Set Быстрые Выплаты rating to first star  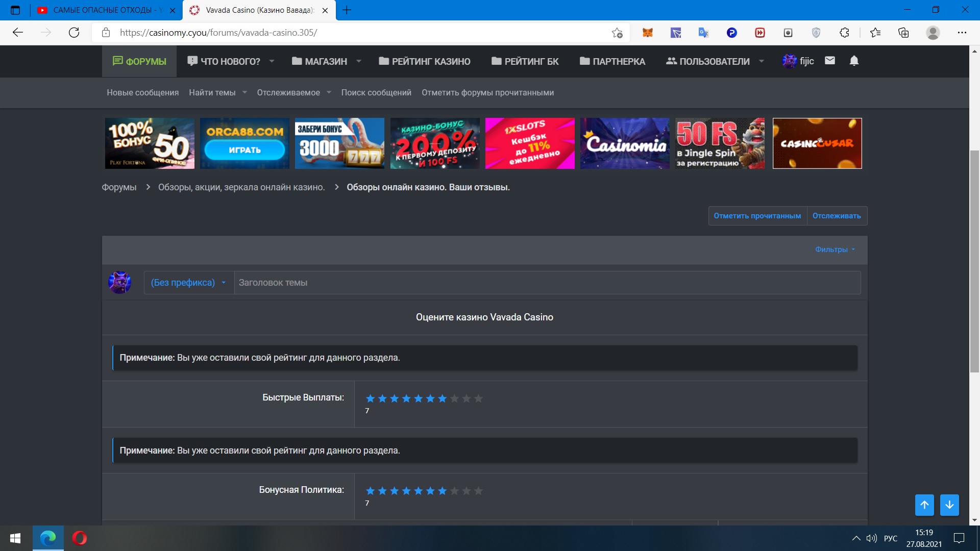click(x=370, y=398)
